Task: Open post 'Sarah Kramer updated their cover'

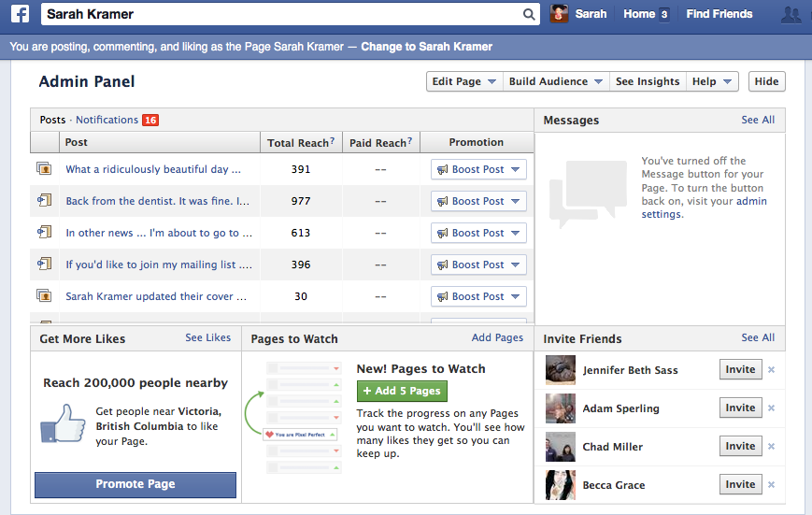Action: click(x=156, y=296)
